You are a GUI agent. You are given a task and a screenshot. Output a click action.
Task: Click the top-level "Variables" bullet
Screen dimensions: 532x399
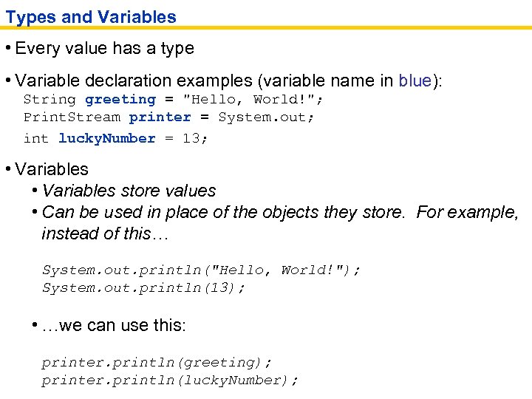pos(51,169)
